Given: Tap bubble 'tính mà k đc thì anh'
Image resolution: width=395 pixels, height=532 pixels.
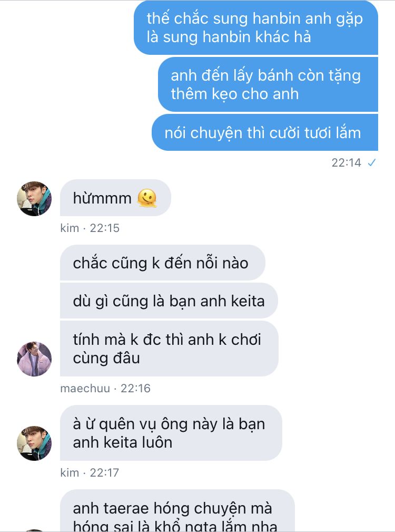Looking at the screenshot, I should (170, 349).
